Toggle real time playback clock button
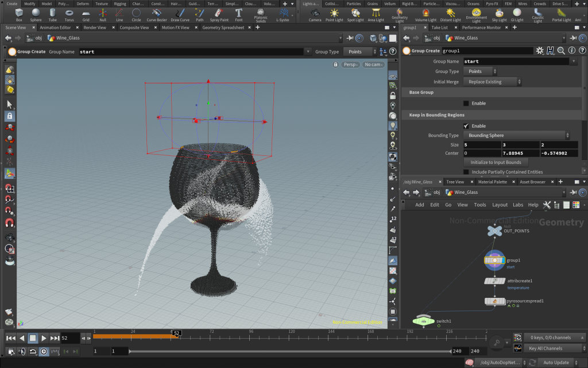588x368 pixels. pos(44,351)
